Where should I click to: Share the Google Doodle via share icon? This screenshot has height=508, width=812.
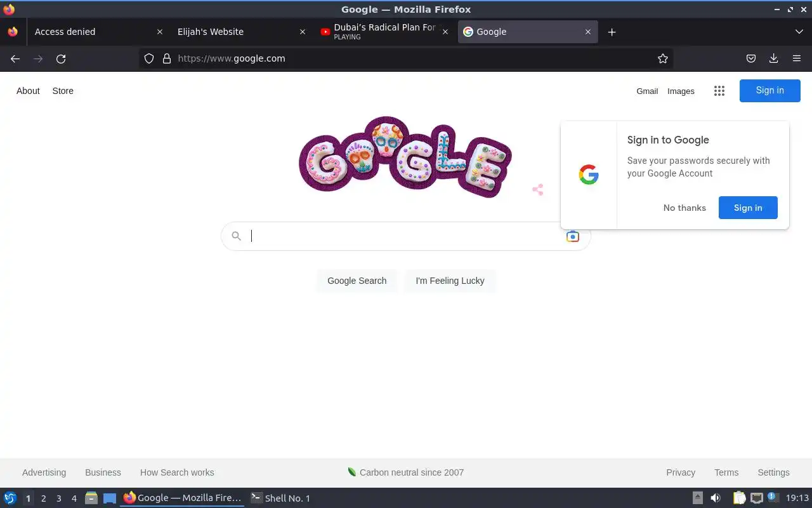[537, 189]
